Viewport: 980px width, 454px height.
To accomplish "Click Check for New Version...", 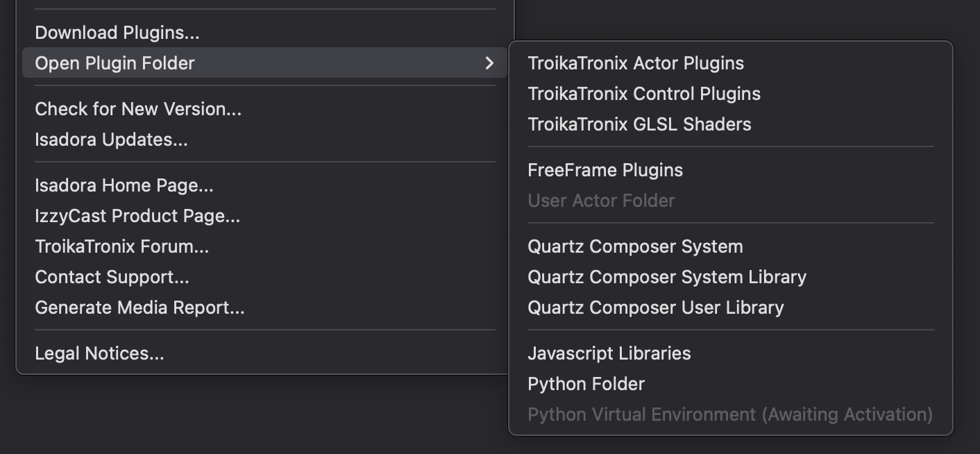I will click(138, 109).
